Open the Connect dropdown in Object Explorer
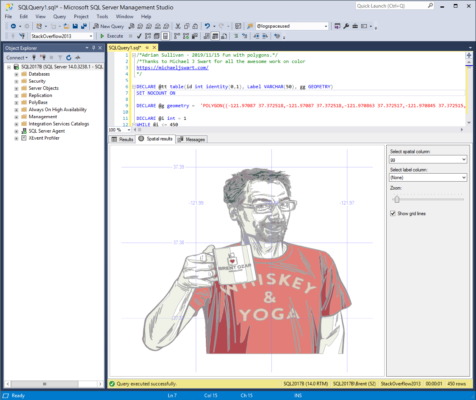476x400 pixels. click(17, 58)
